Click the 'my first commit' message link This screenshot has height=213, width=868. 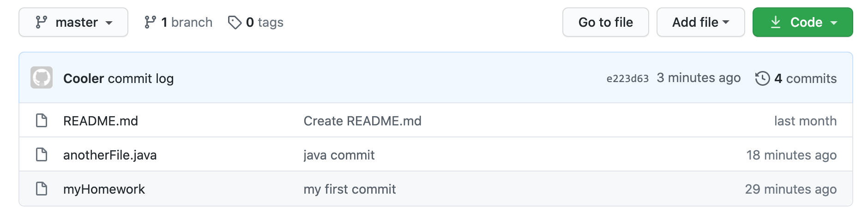click(x=350, y=189)
